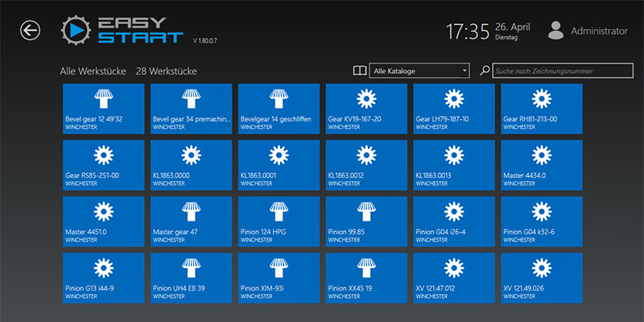The height and width of the screenshot is (322, 644).
Task: Open the Administrator user profile icon
Action: 555,31
